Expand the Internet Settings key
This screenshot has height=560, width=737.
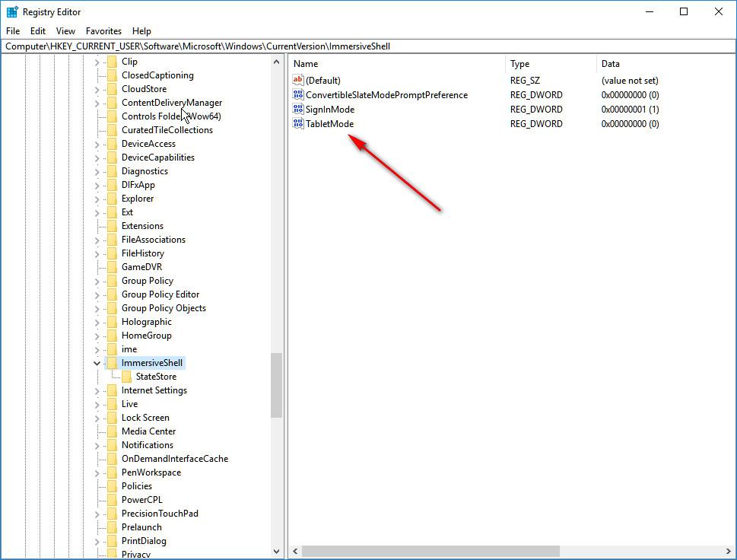coord(97,391)
